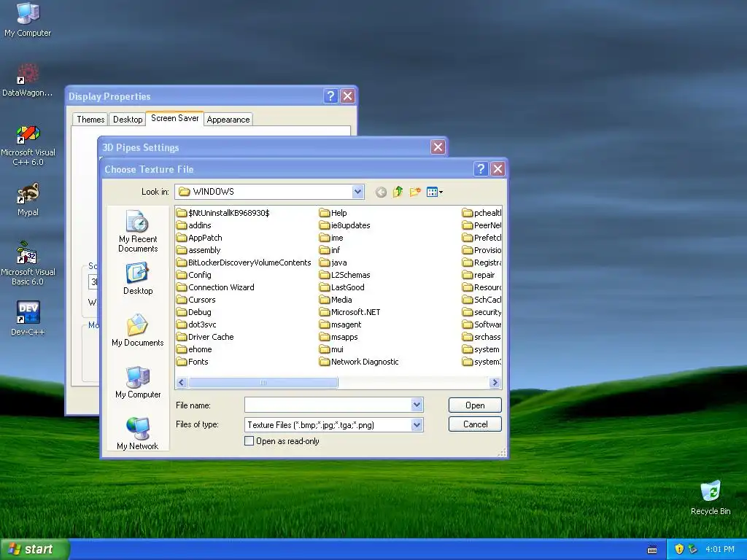Select the addins folder
Screen dimensions: 747x560
coord(194,225)
